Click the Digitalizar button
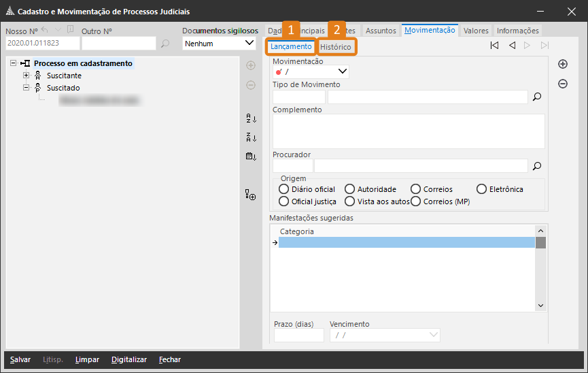Viewport: 588px width, 373px height. pos(129,359)
